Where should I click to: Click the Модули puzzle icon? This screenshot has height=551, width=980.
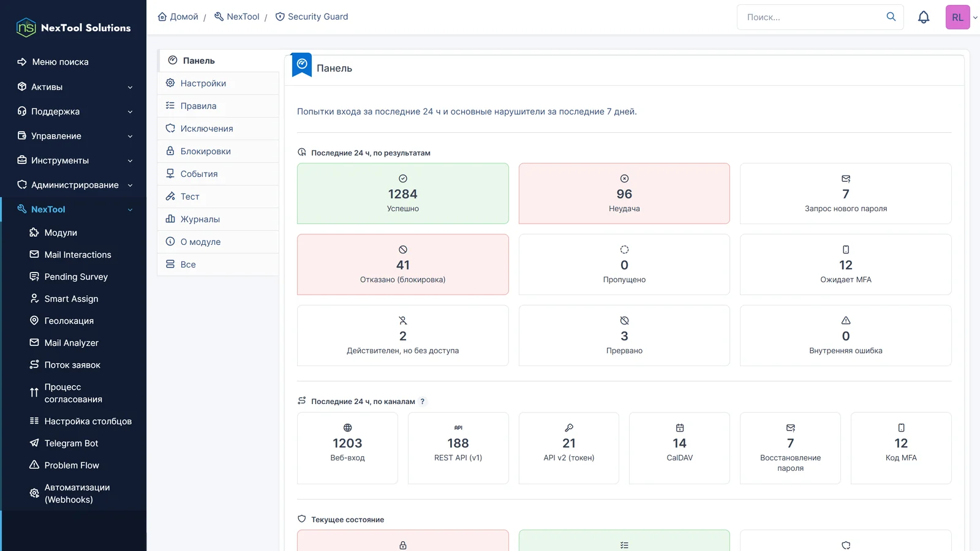34,232
